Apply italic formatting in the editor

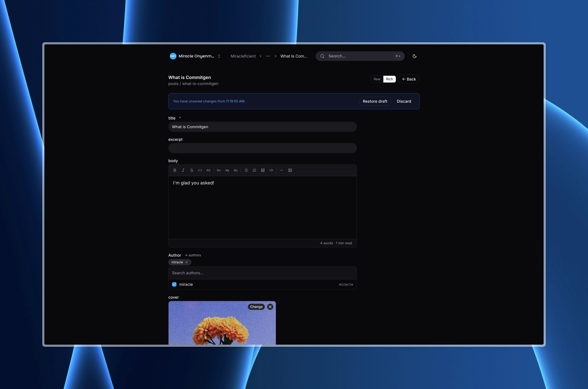coord(183,170)
